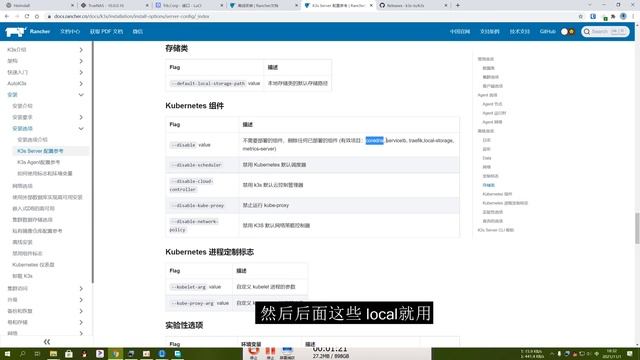The height and width of the screenshot is (360, 640).
Task: Expand the 快速入门 sidebar section
Action: [81, 72]
